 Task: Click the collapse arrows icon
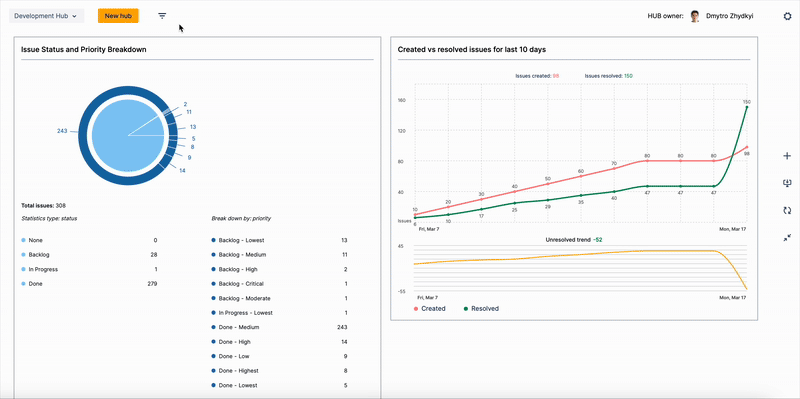787,238
